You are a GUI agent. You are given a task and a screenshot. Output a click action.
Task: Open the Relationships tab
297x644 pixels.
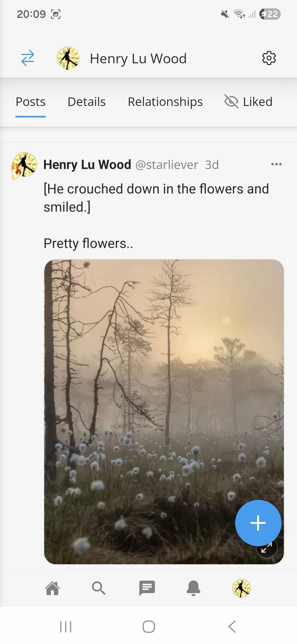pyautogui.click(x=165, y=102)
